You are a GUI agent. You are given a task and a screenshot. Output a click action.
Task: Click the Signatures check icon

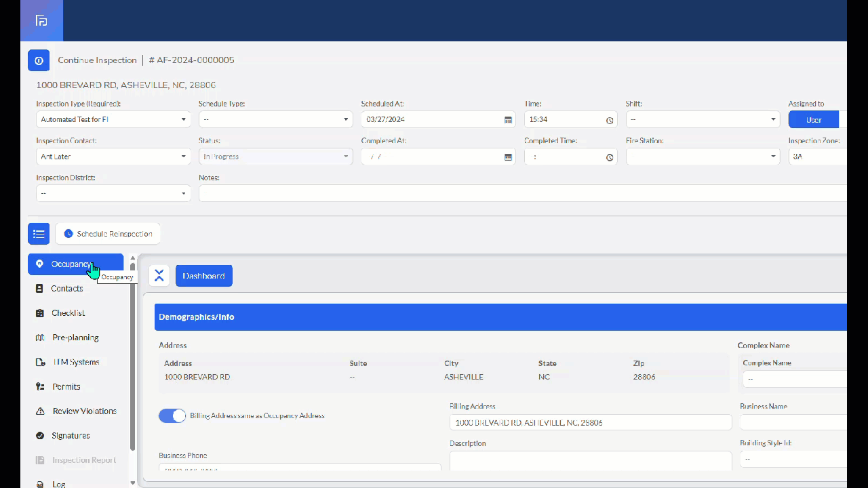click(39, 436)
